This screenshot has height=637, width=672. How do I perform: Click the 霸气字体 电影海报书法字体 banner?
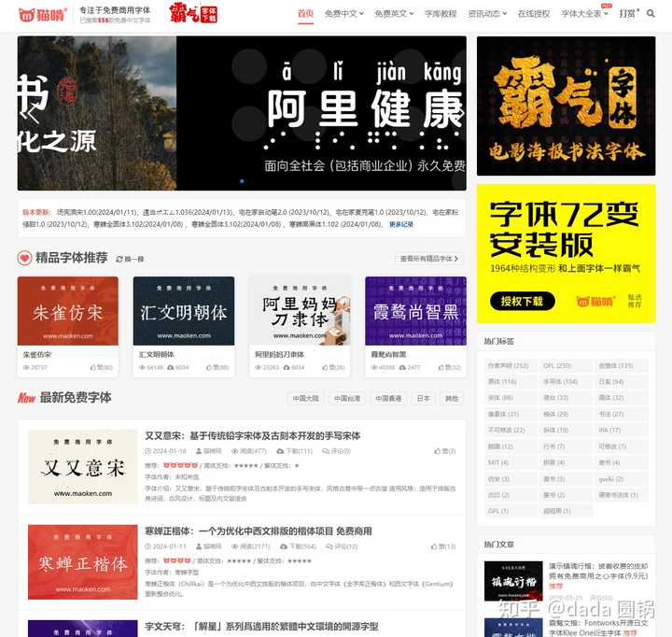point(567,106)
